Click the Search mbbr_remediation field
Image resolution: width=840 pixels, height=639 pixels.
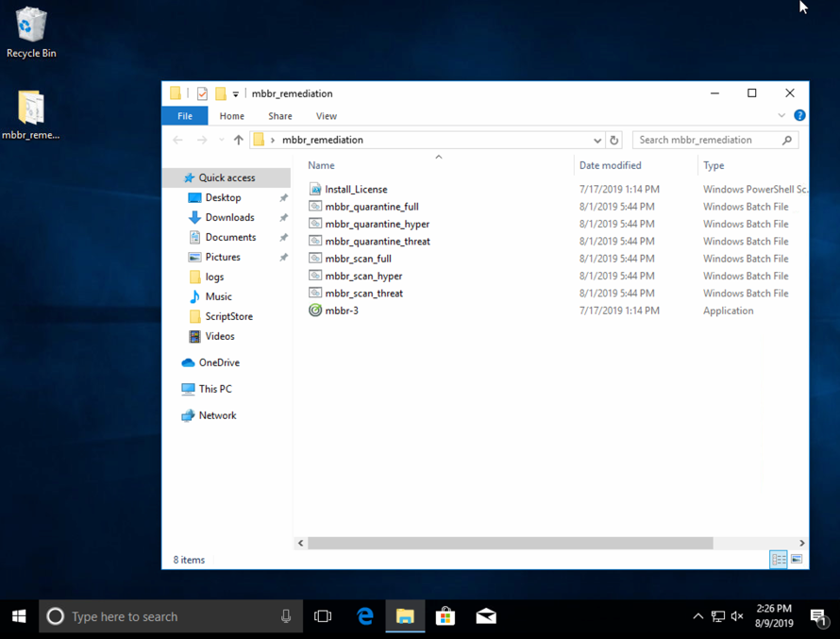point(715,140)
